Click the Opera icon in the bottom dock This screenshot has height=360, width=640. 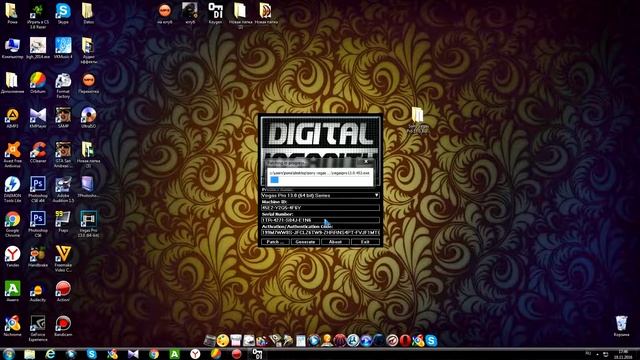pyautogui.click(x=405, y=340)
